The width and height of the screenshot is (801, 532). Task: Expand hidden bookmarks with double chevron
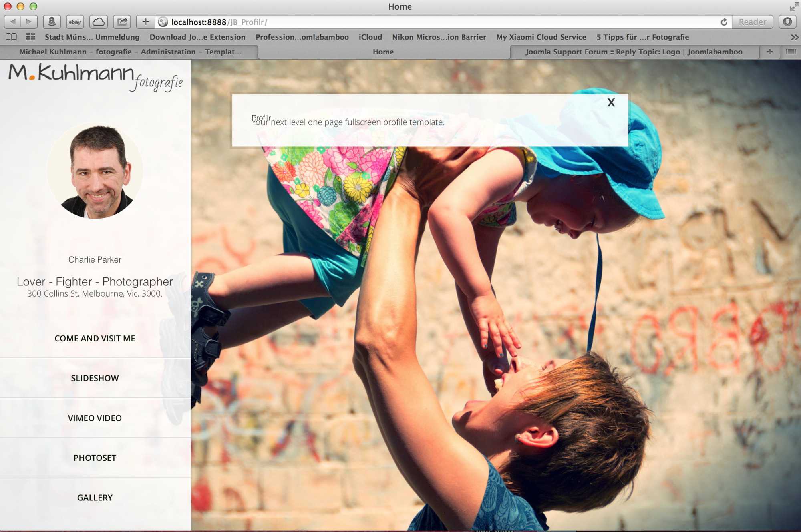click(x=794, y=37)
